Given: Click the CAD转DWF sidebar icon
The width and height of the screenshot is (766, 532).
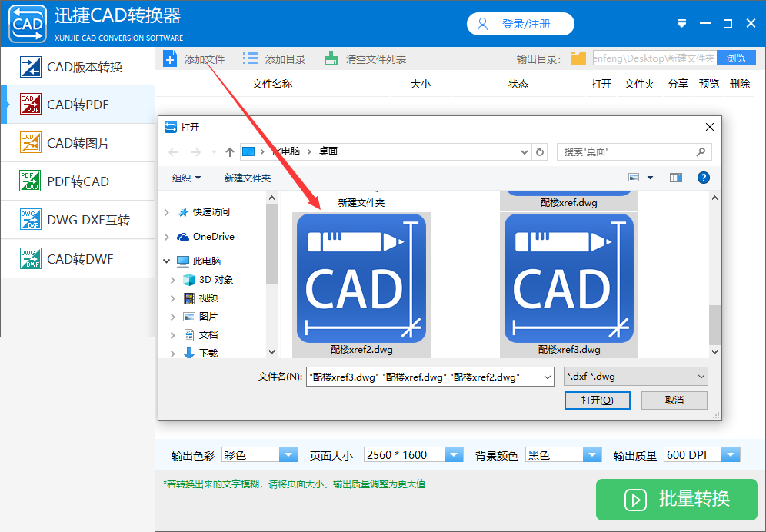Looking at the screenshot, I should [30, 258].
